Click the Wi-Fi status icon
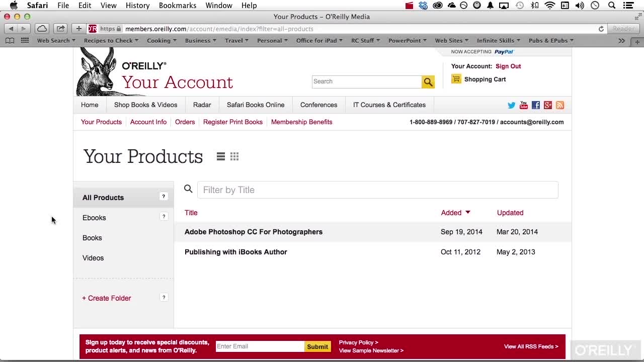Screen dimensions: 644x362 (550, 6)
